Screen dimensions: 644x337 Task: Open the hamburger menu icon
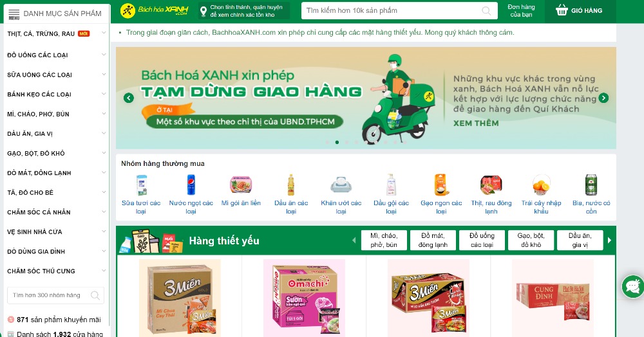tap(14, 14)
